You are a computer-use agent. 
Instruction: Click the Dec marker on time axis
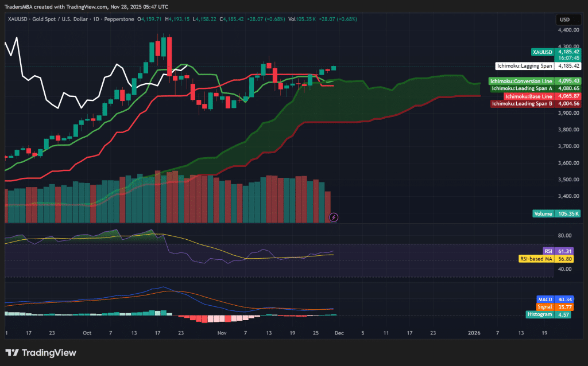339,333
